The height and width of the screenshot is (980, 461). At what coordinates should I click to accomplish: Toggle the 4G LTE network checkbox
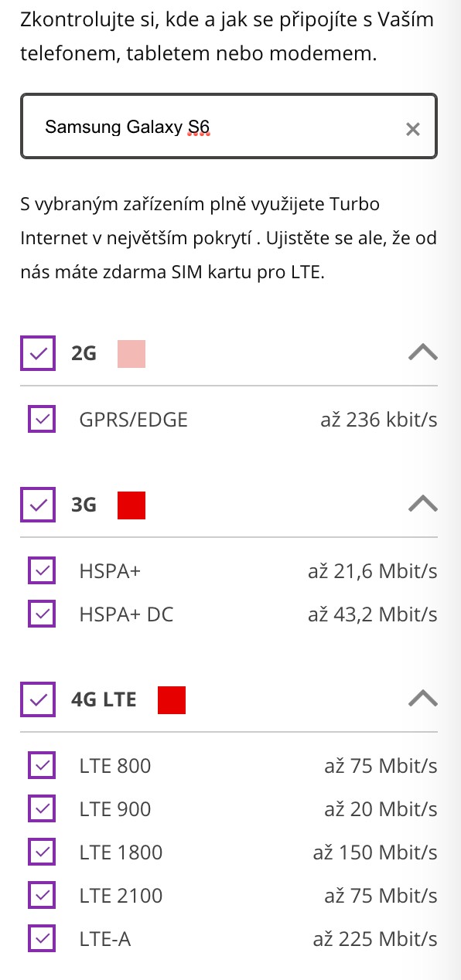(x=37, y=700)
